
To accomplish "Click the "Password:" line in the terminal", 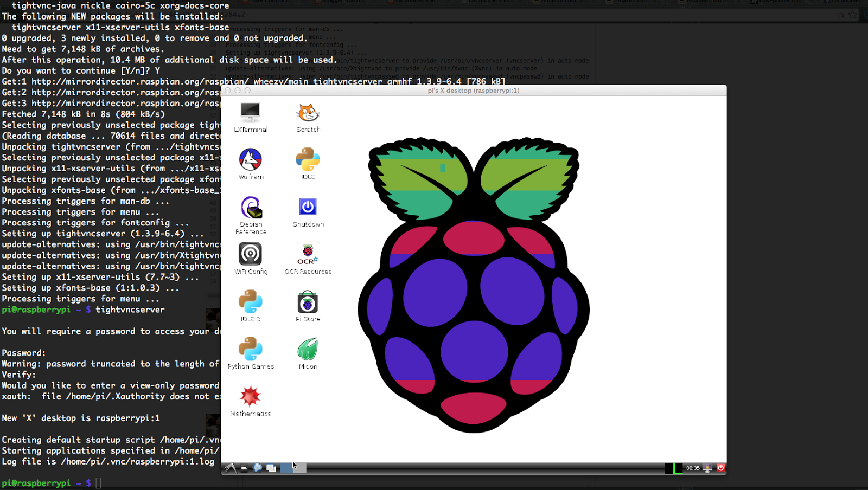I will point(24,353).
